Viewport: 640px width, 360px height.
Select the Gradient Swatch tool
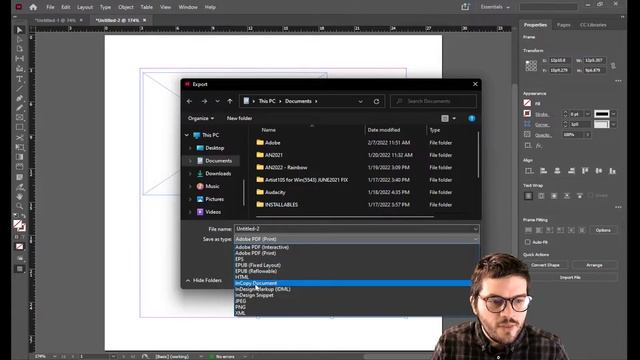(x=19, y=157)
